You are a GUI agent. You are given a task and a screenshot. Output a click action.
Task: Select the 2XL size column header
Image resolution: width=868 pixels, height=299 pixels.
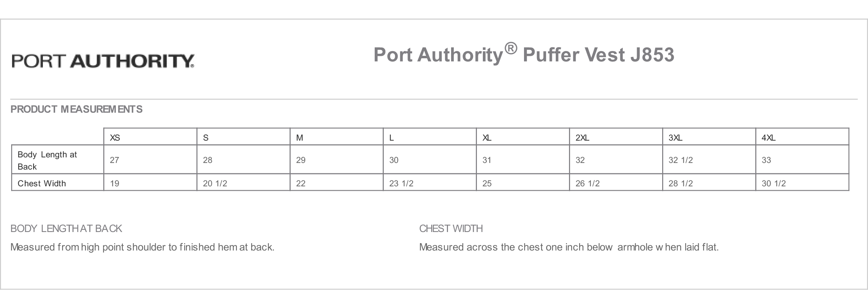[616, 137]
